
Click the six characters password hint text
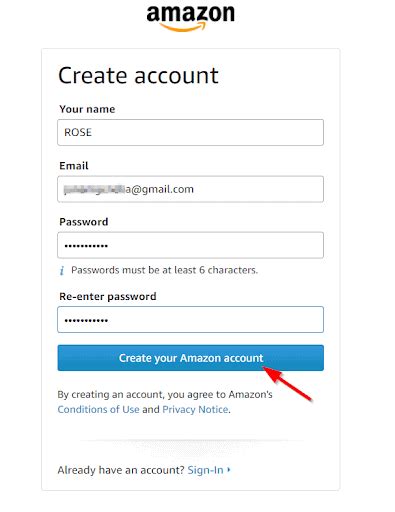(x=164, y=270)
